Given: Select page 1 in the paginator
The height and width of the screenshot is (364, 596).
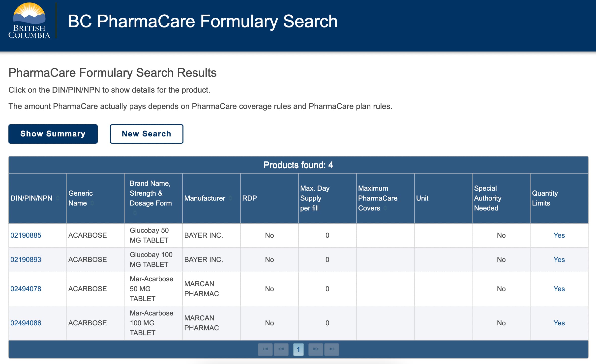Looking at the screenshot, I should click(x=298, y=349).
